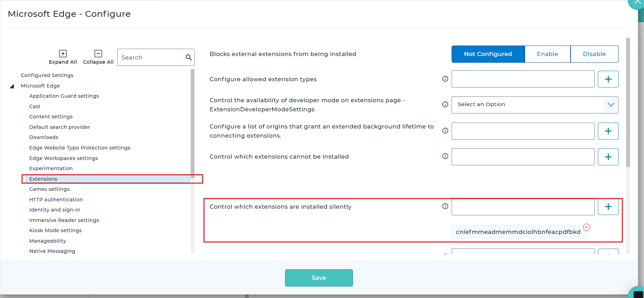Show info for extended background lifetime origins
644x298 pixels.
[445, 131]
